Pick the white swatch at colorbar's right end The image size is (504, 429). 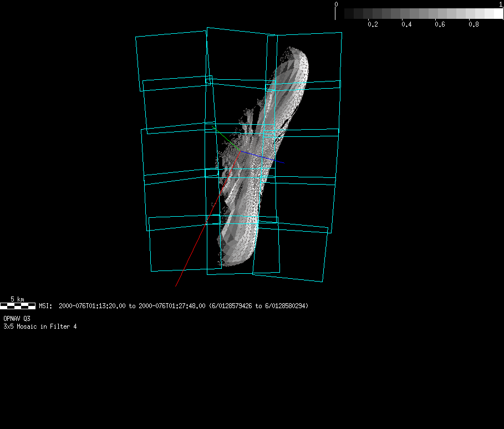point(497,13)
